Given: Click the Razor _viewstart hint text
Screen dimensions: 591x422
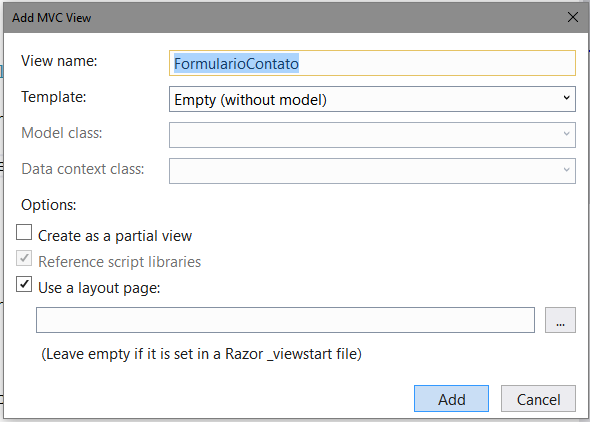Looking at the screenshot, I should coord(201,354).
